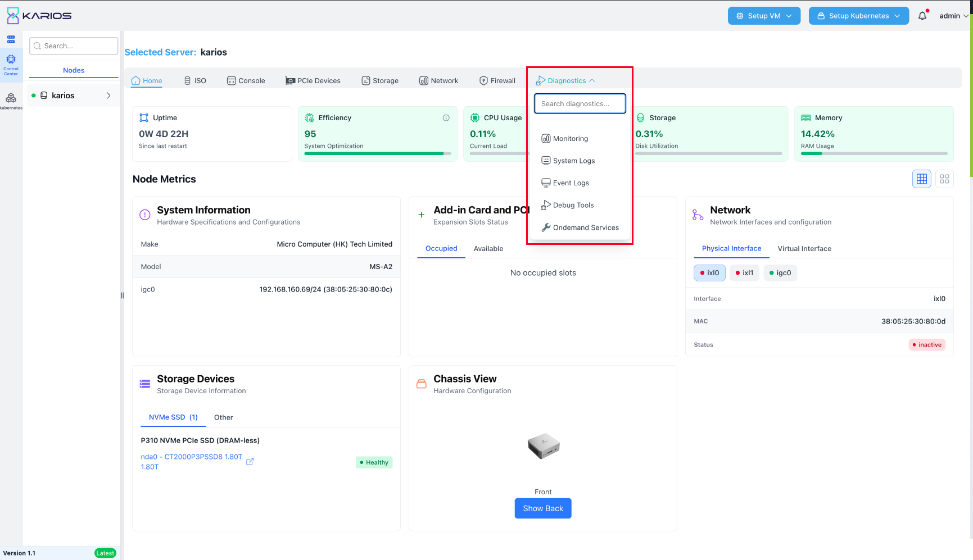Image resolution: width=973 pixels, height=560 pixels.
Task: Switch to the PCIe Devices tab
Action: [313, 81]
